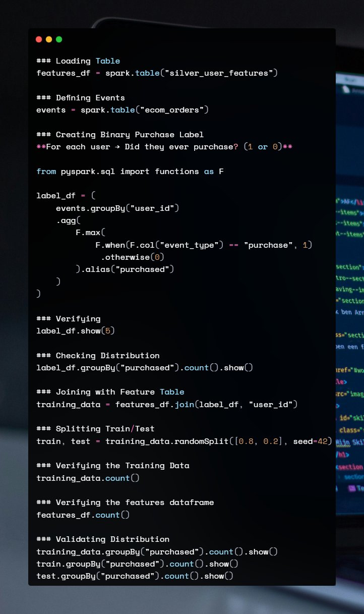
Task: Click the ".otherwise(0)" line
Action: click(x=133, y=257)
